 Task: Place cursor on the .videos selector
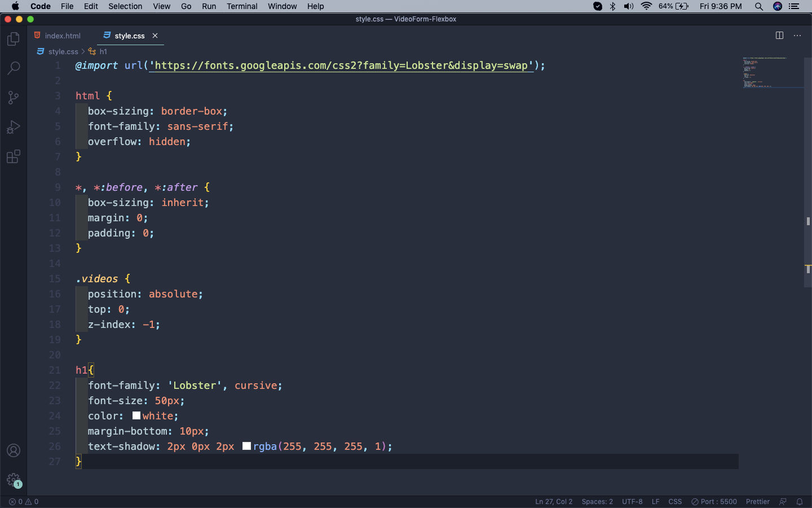click(97, 279)
